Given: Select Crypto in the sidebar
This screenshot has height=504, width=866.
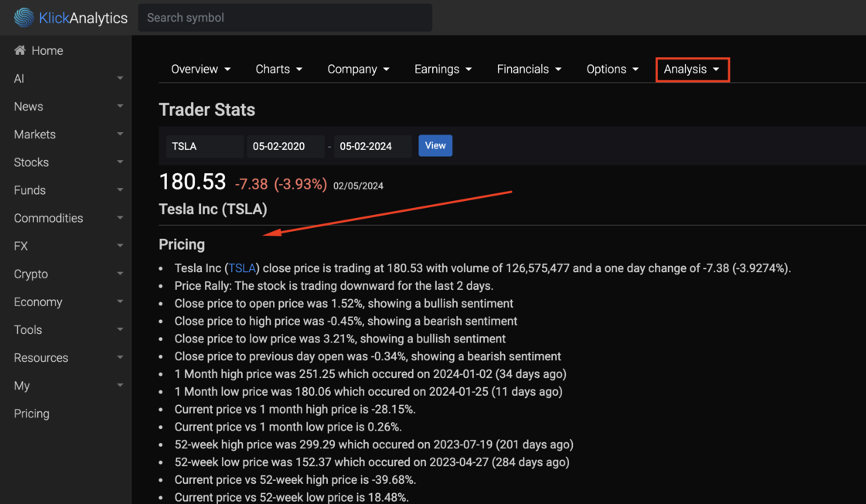Looking at the screenshot, I should coord(31,274).
